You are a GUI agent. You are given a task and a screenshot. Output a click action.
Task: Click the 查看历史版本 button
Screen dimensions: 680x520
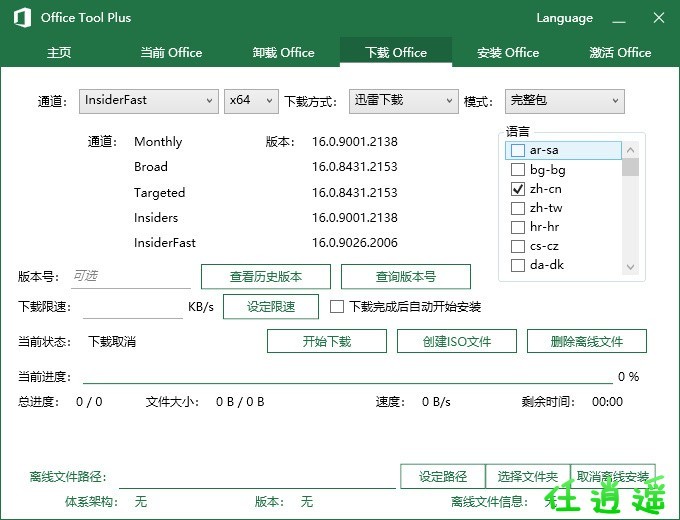266,276
